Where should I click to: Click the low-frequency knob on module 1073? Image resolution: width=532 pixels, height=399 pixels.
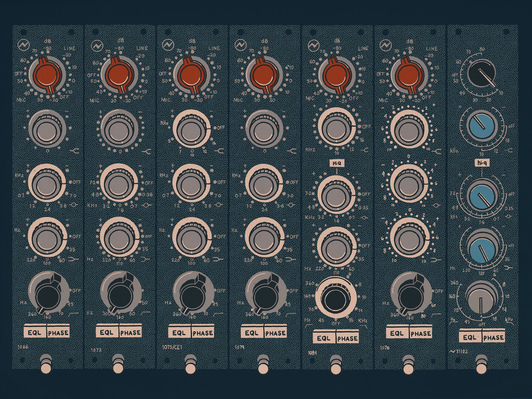click(119, 238)
